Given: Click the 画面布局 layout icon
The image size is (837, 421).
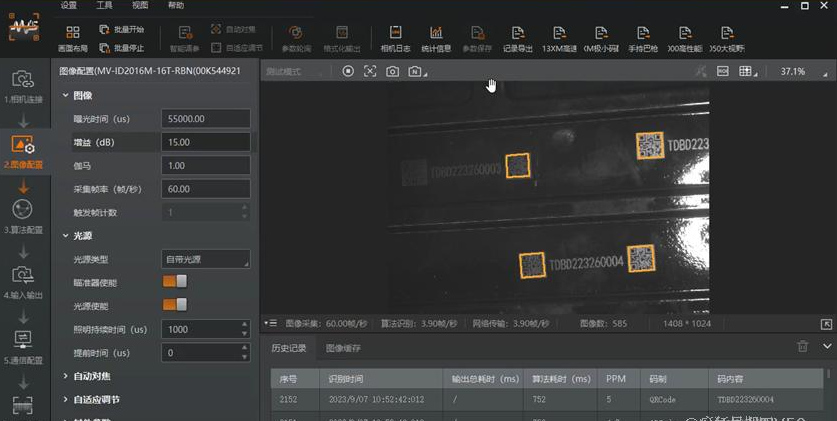Looking at the screenshot, I should pos(73,38).
